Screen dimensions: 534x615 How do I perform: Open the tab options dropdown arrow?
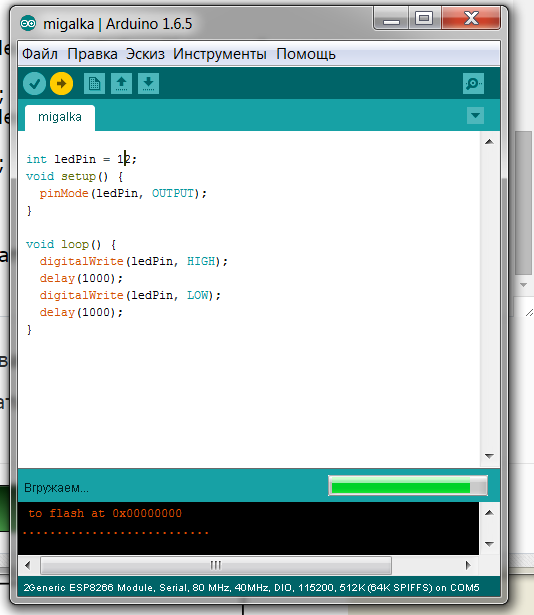(x=476, y=115)
